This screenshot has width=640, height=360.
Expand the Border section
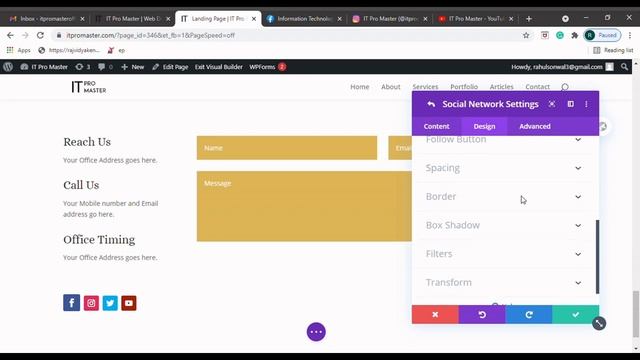(x=503, y=197)
